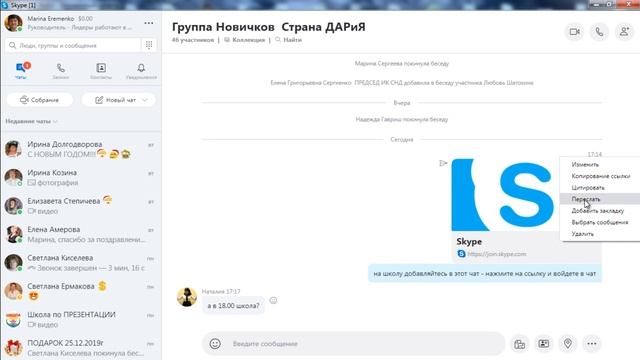Add a reaction to Наталия's message
This screenshot has height=360, width=640.
click(273, 300)
